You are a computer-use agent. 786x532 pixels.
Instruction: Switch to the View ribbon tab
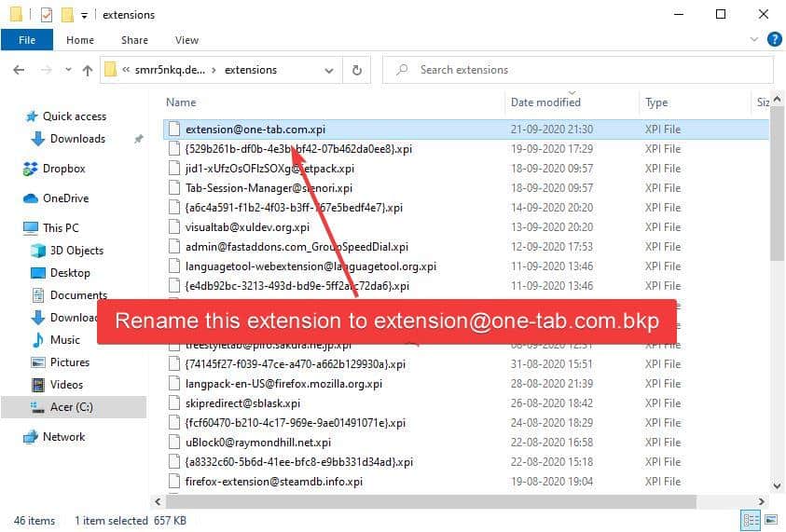pyautogui.click(x=186, y=40)
